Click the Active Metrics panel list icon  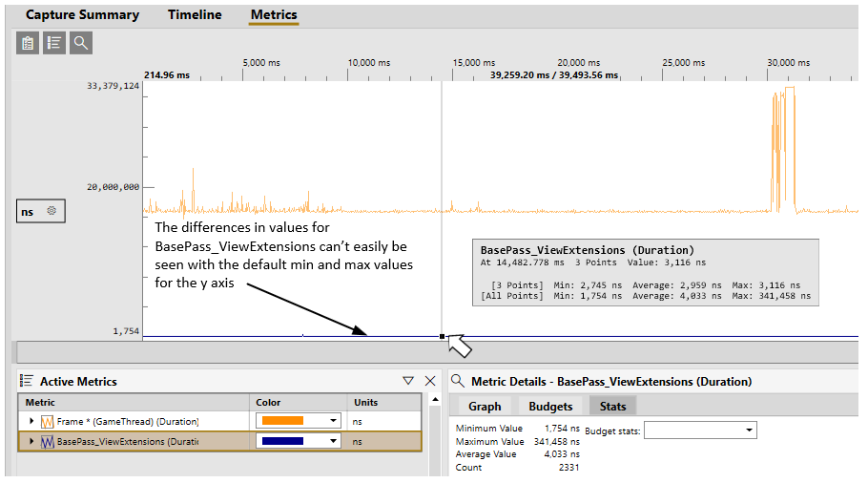click(26, 381)
